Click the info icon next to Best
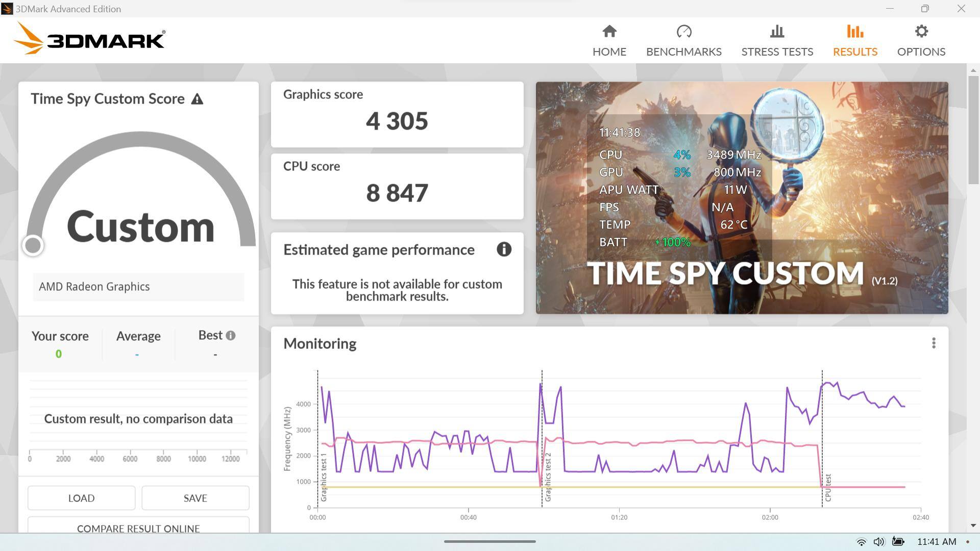 (x=231, y=336)
